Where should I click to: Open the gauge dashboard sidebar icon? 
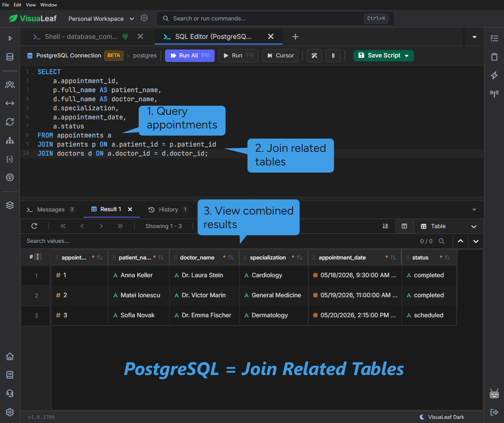tap(10, 177)
